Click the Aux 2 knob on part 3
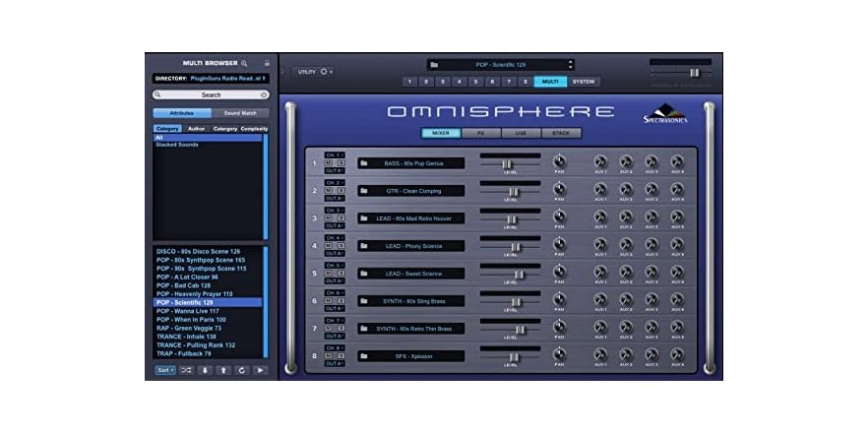The width and height of the screenshot is (868, 434). [626, 217]
